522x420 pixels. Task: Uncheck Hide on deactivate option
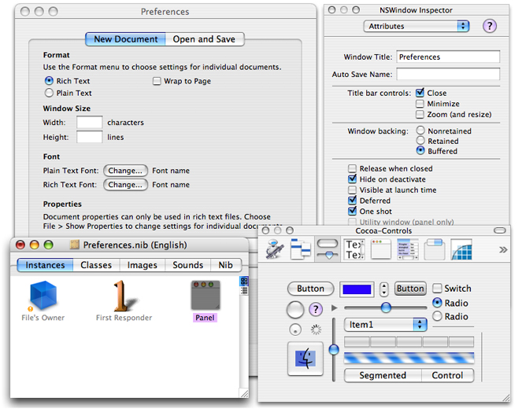(x=352, y=179)
